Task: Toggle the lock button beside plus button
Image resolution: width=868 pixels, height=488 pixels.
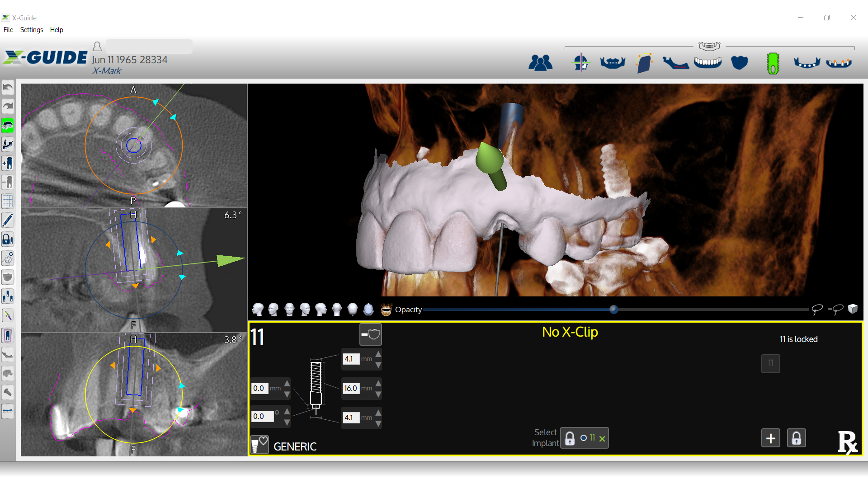Action: (796, 438)
